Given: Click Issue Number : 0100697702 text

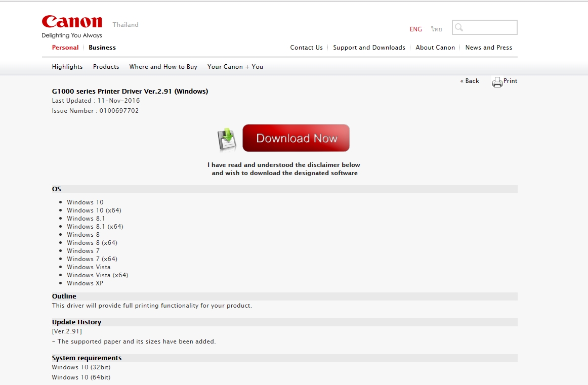Looking at the screenshot, I should coord(95,111).
